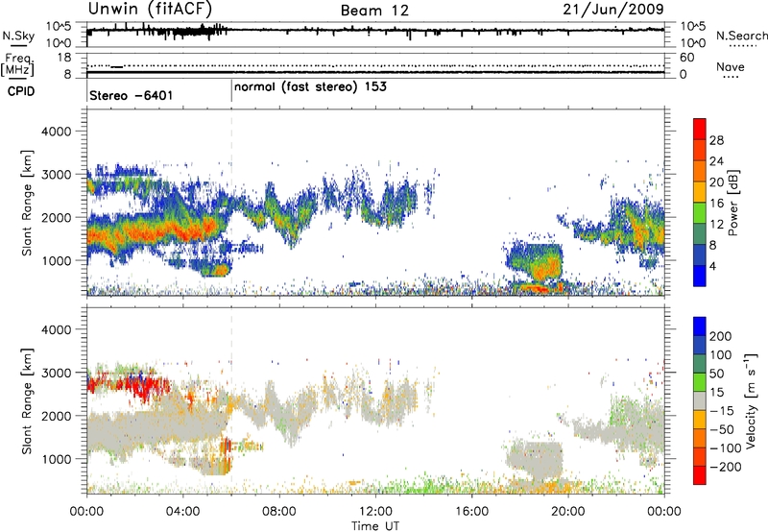Image resolution: width=768 pixels, height=532 pixels.
Task: Click the 'Nave' legend label
Action: 730,66
